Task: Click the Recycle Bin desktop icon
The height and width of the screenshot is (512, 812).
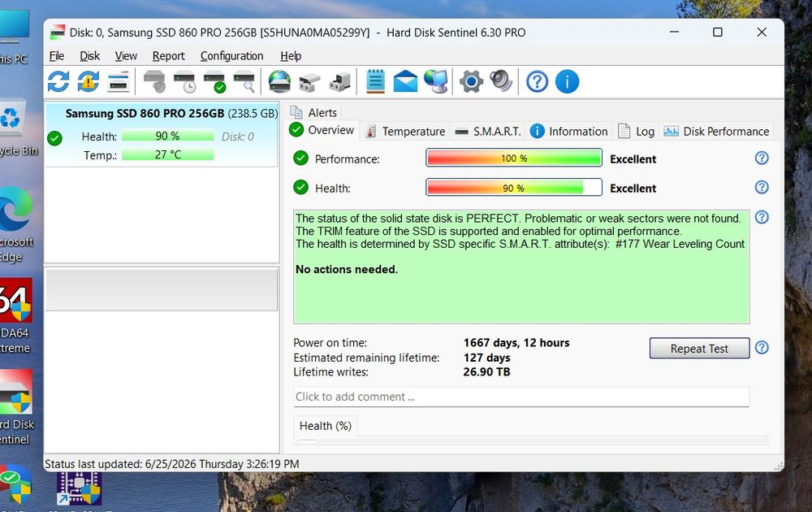Action: [x=15, y=129]
